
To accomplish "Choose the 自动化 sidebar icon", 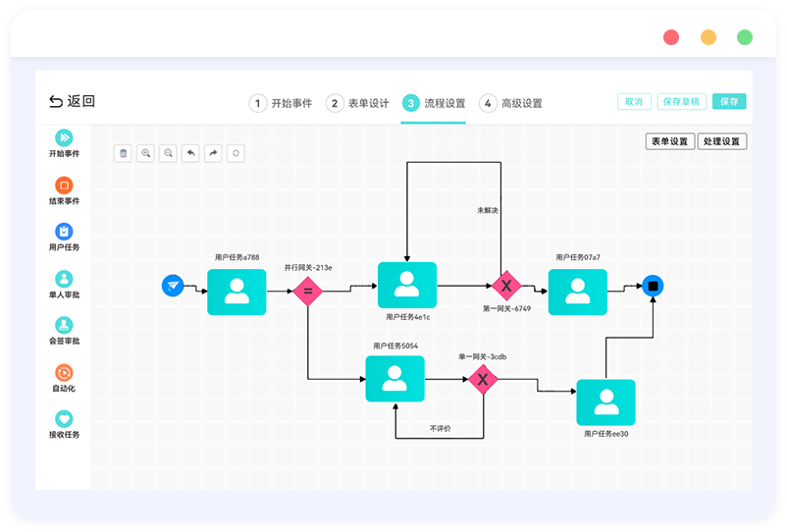I will point(64,372).
